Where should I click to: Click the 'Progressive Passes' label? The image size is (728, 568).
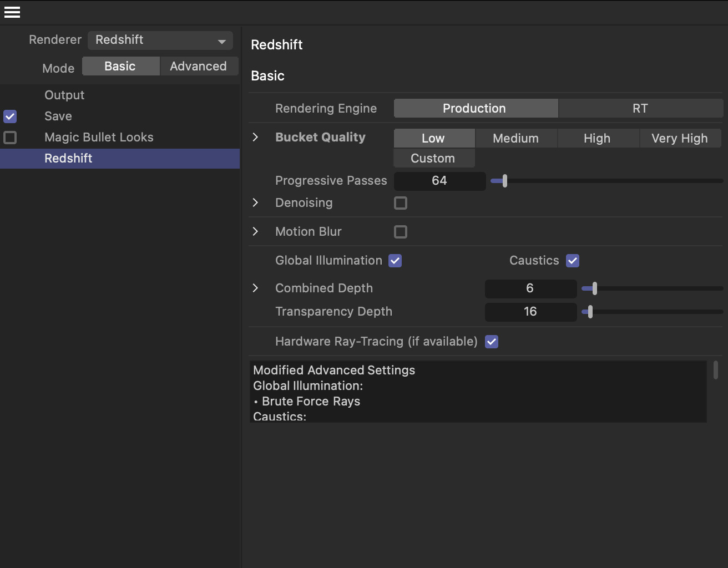tap(331, 180)
